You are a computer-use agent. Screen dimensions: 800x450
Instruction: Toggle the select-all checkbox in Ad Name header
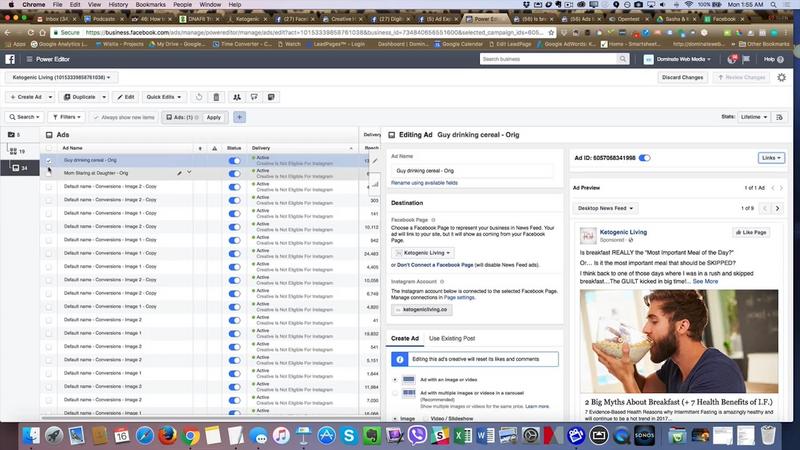(49, 148)
